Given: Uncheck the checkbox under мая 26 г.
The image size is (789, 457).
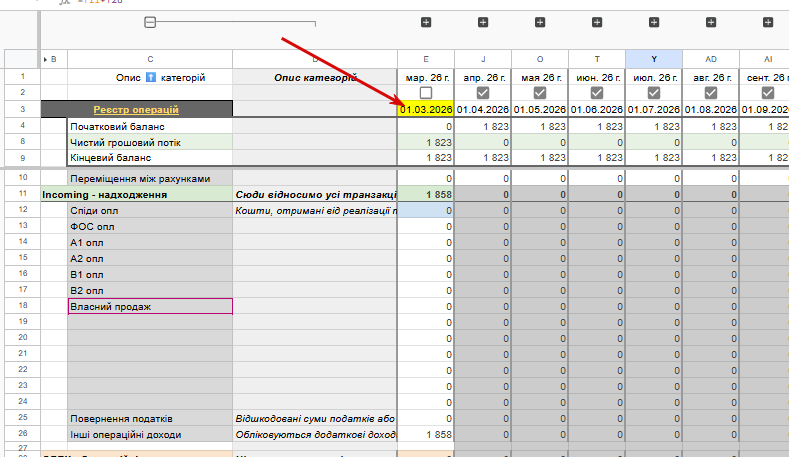Looking at the screenshot, I should (x=540, y=93).
